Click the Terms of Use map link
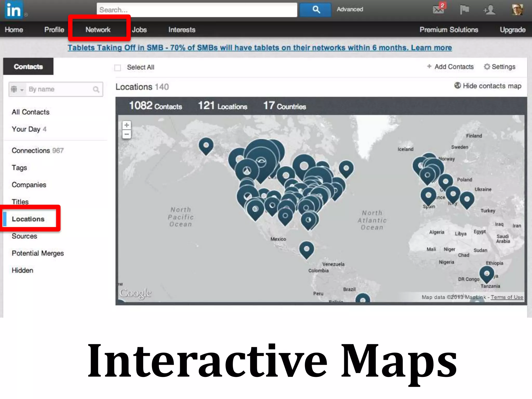Viewport: 532px width, 399px height. (x=507, y=297)
